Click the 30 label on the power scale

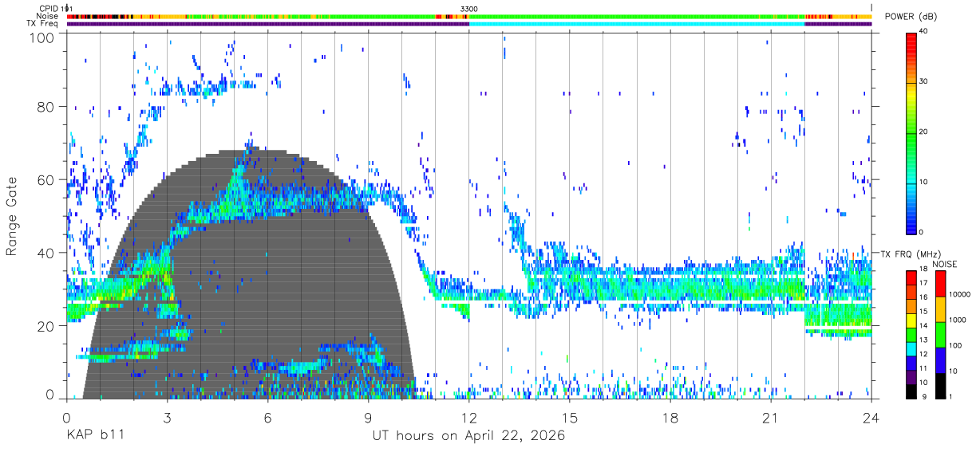(924, 82)
